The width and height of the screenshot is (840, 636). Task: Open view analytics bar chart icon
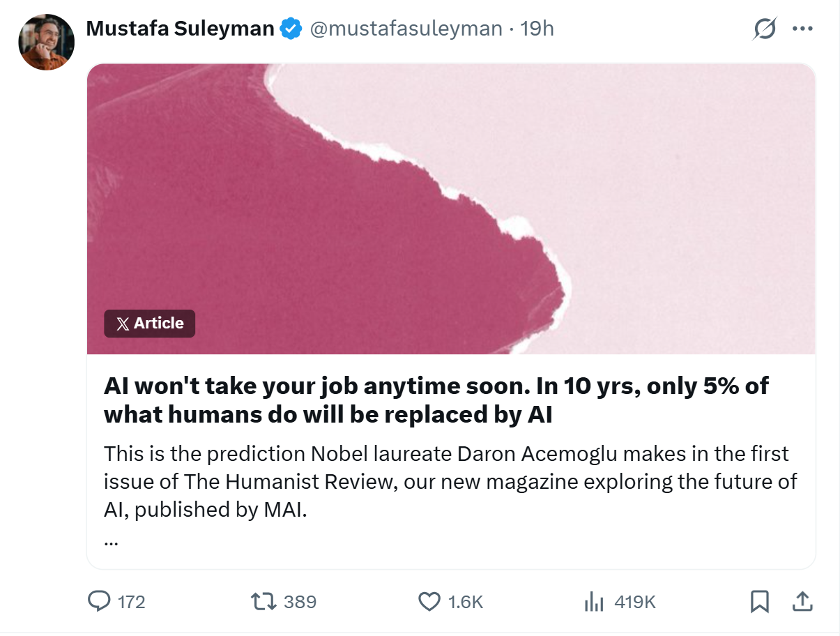pos(593,601)
